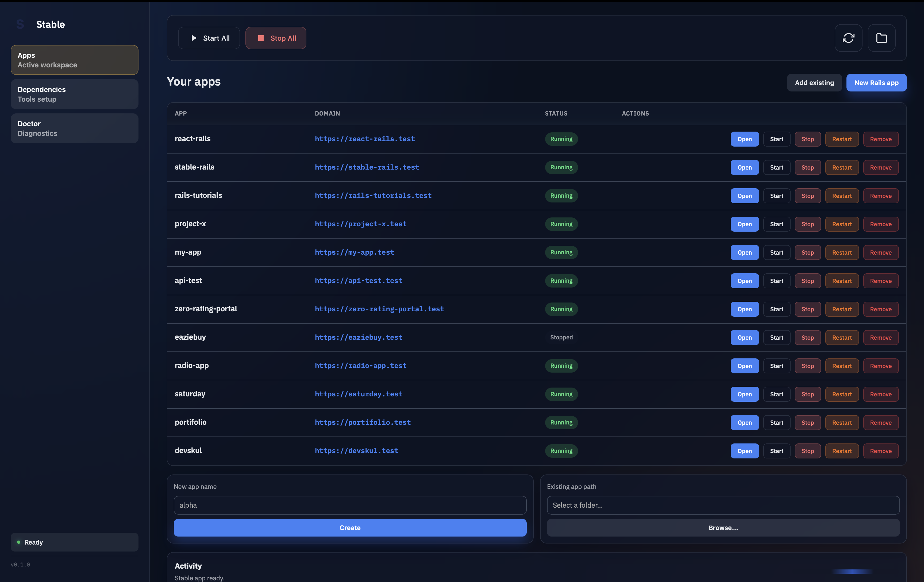Click the v0.1.0 version label
924x582 pixels.
tap(20, 565)
